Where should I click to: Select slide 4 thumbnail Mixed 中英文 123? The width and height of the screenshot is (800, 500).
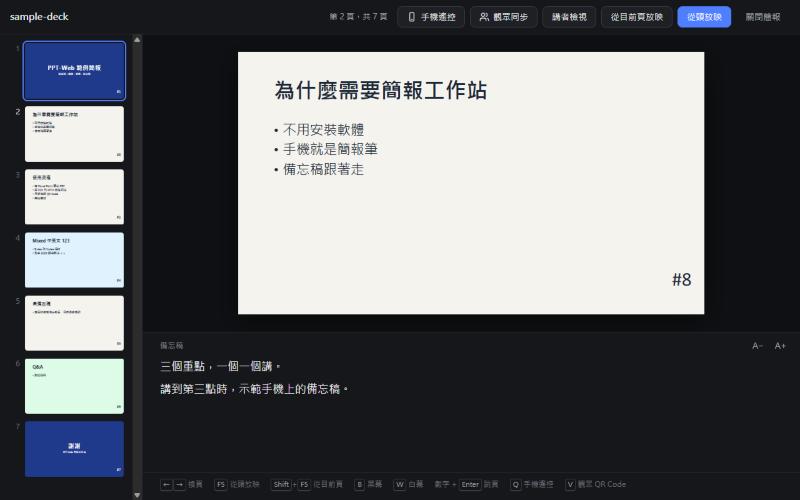(74, 260)
